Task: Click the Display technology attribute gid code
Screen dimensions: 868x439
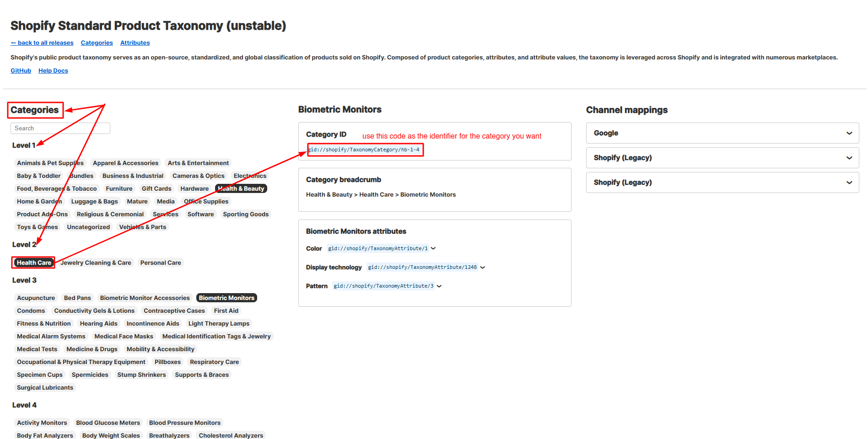Action: tap(422, 267)
